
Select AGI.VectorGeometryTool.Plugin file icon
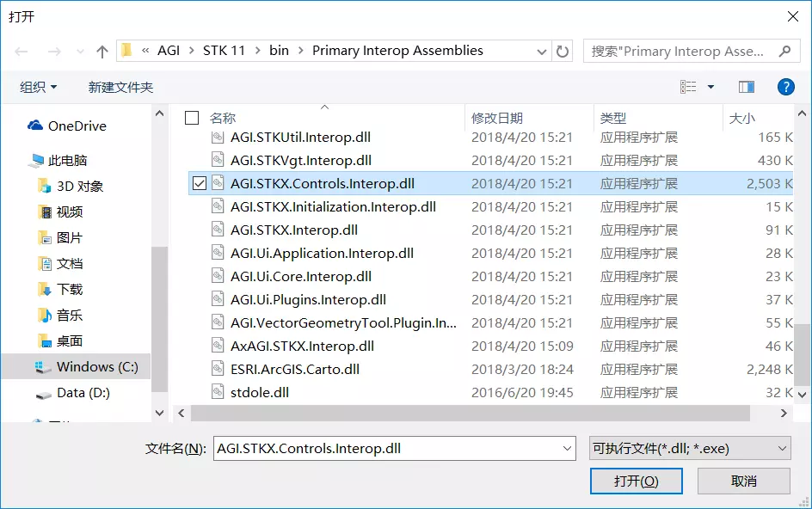tap(218, 322)
